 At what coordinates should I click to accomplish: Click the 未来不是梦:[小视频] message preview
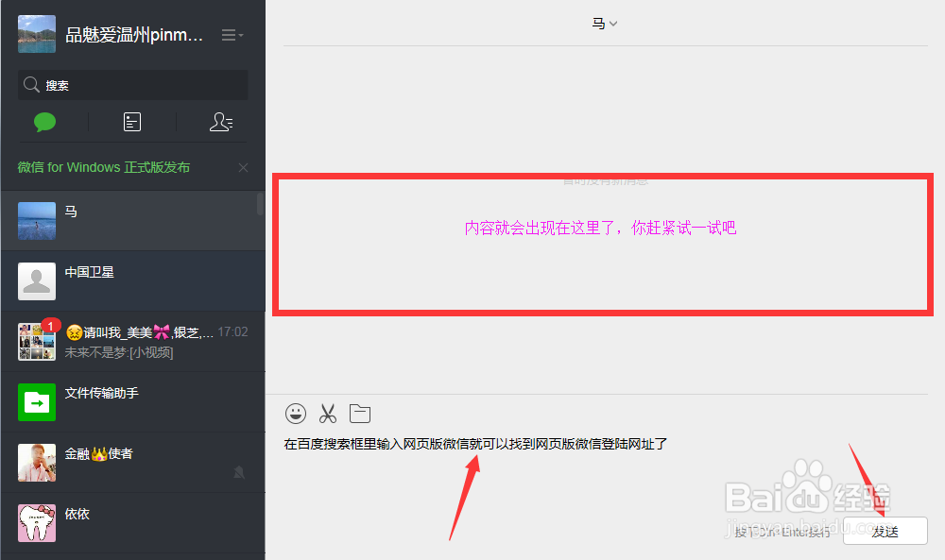[119, 352]
